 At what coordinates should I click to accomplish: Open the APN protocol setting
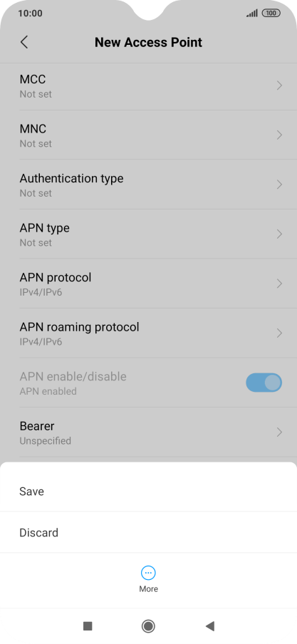click(148, 284)
